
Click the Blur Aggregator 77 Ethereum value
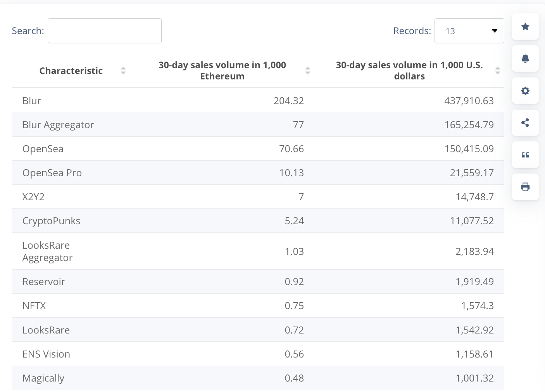tap(298, 125)
